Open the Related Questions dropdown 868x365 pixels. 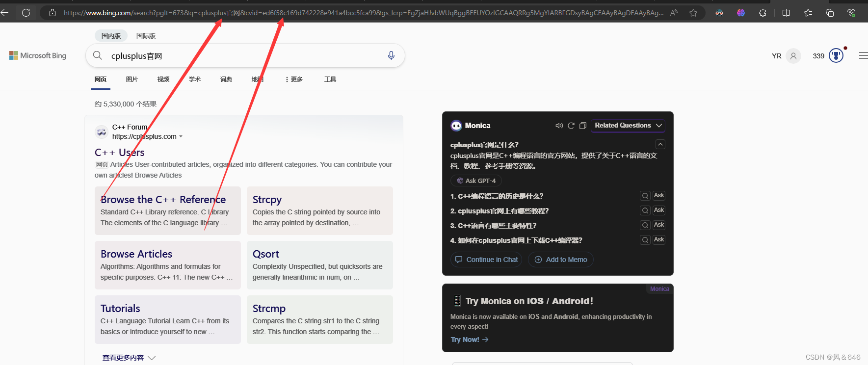click(628, 126)
